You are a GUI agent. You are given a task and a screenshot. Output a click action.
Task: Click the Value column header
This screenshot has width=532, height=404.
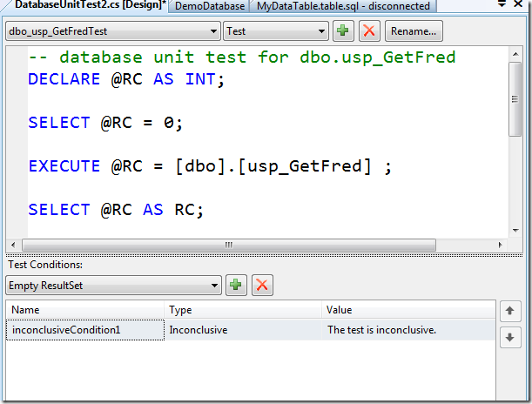point(408,310)
